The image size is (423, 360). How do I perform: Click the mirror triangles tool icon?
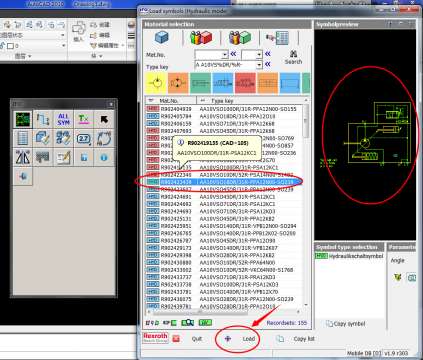coord(23,157)
